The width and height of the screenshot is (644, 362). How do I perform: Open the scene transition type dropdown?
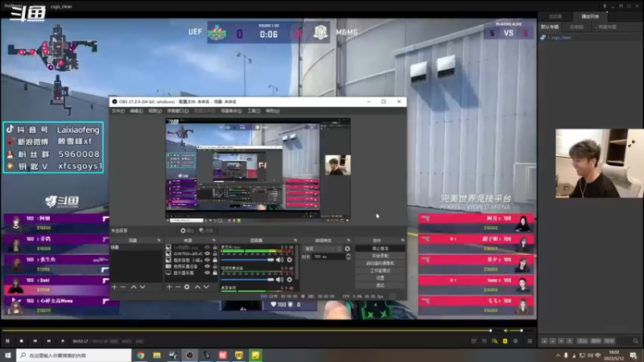(x=323, y=249)
